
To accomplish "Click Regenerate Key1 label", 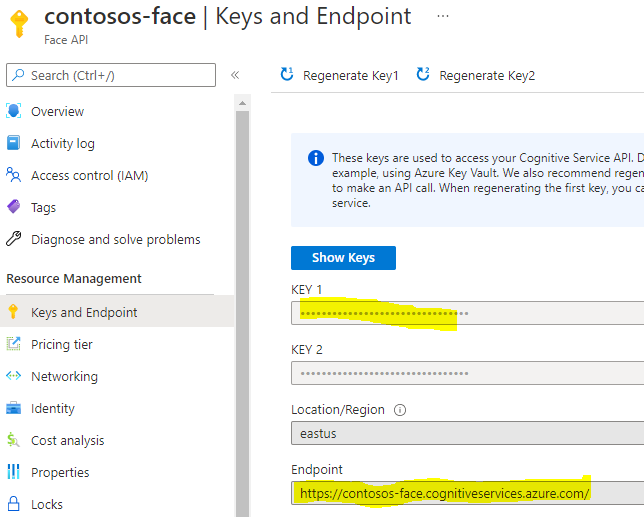I will (x=351, y=76).
